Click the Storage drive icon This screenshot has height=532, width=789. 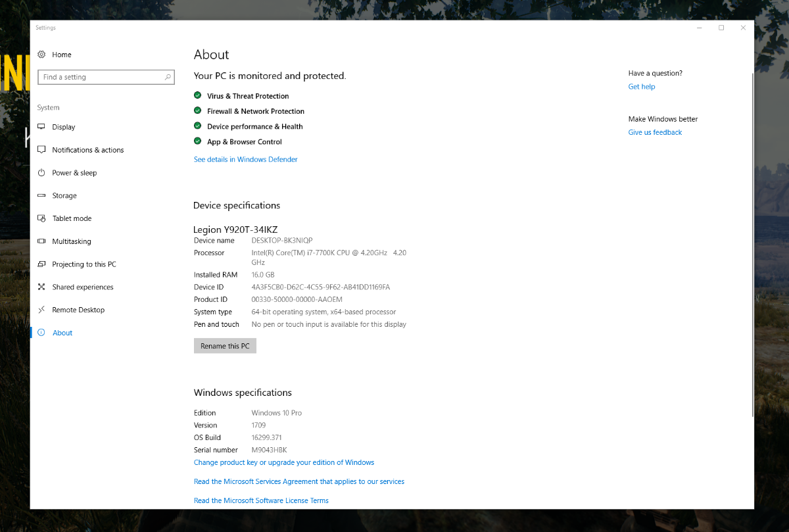click(41, 196)
